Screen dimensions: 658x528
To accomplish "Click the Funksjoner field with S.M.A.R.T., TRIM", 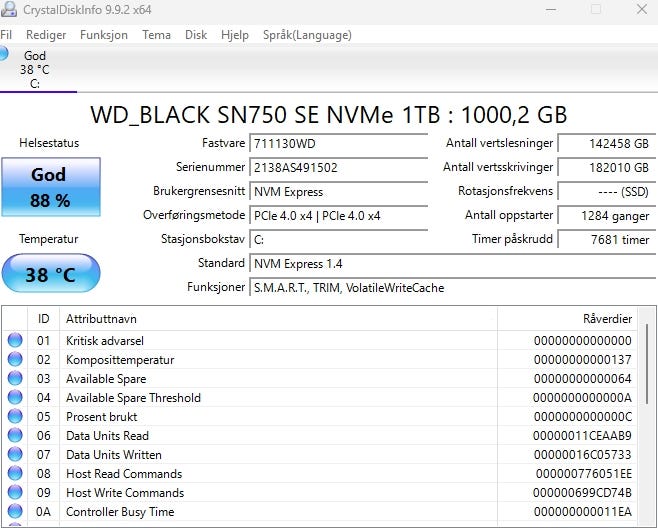I will point(452,288).
